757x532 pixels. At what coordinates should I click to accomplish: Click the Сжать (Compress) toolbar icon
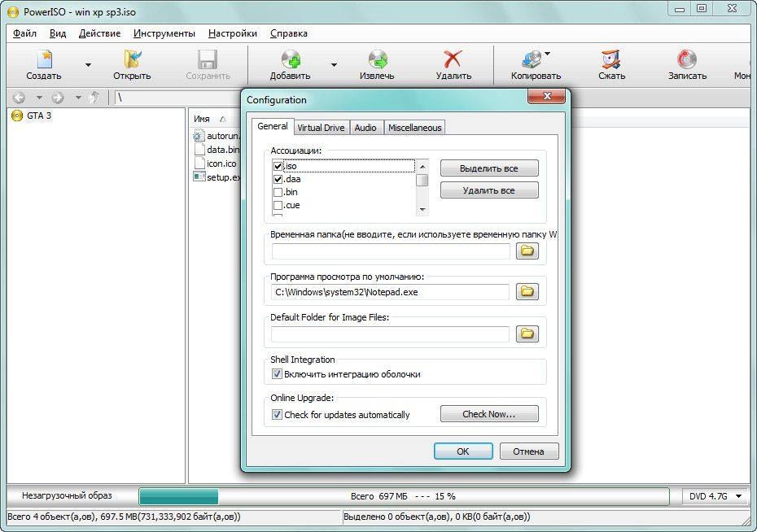(x=611, y=59)
